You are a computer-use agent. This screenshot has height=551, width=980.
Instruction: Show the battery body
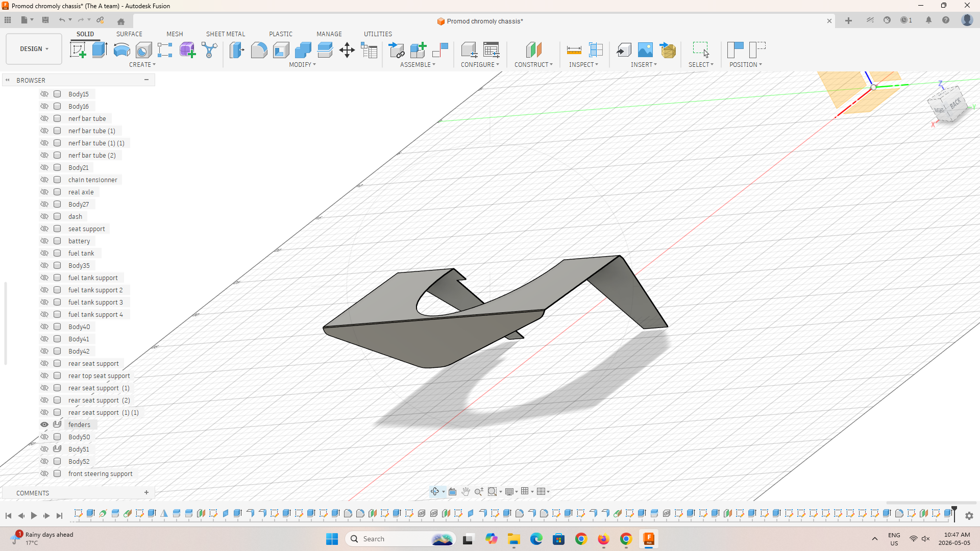(x=44, y=241)
